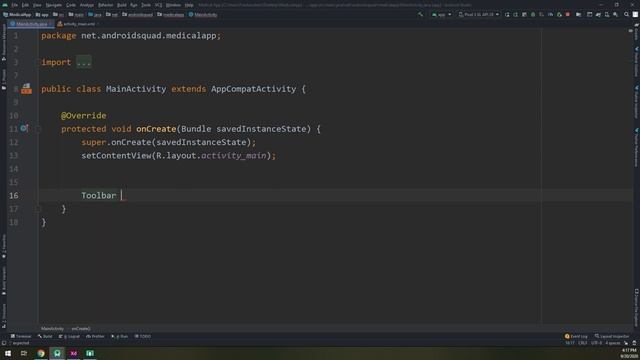Image resolution: width=640 pixels, height=360 pixels.
Task: Open the File menu
Action: [x=14, y=5]
